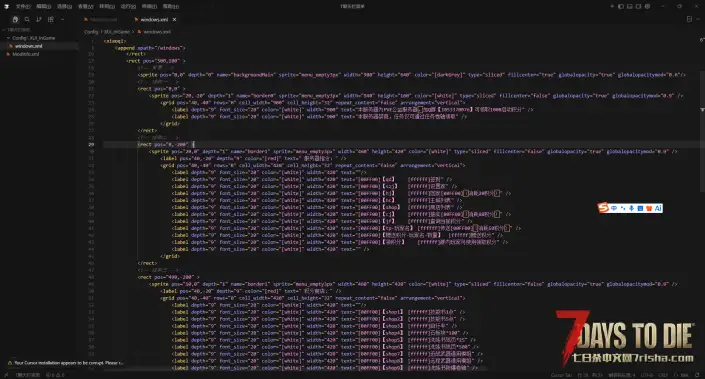Image resolution: width=705 pixels, height=379 pixels.
Task: Split the editor to the right
Action: coord(689,19)
